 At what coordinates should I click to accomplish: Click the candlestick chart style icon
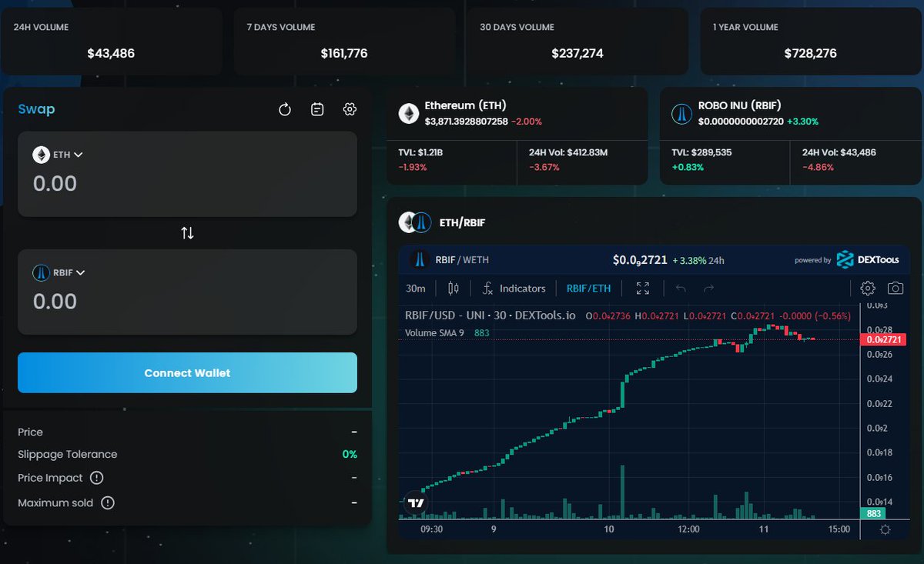(453, 289)
